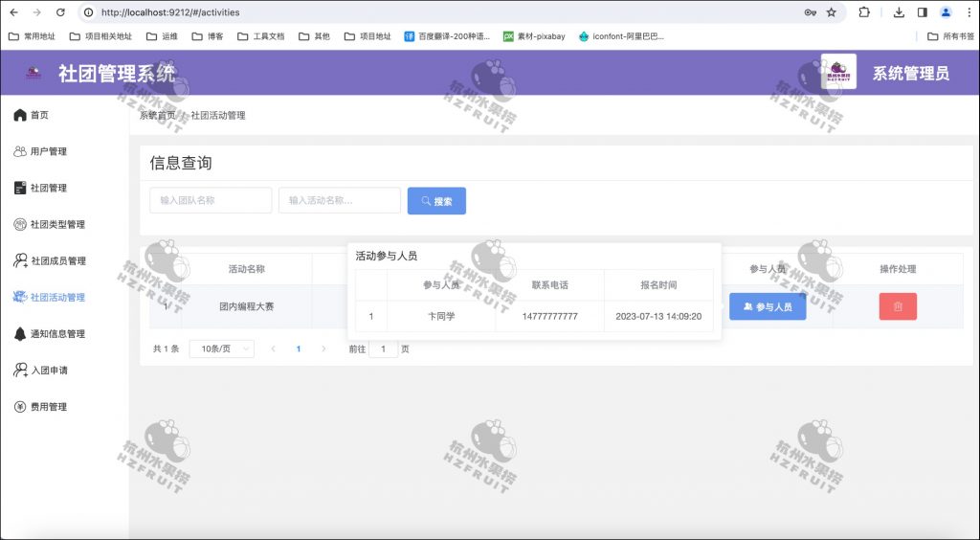Open 社团管理 in the sidebar
The image size is (980, 540).
click(x=40, y=188)
